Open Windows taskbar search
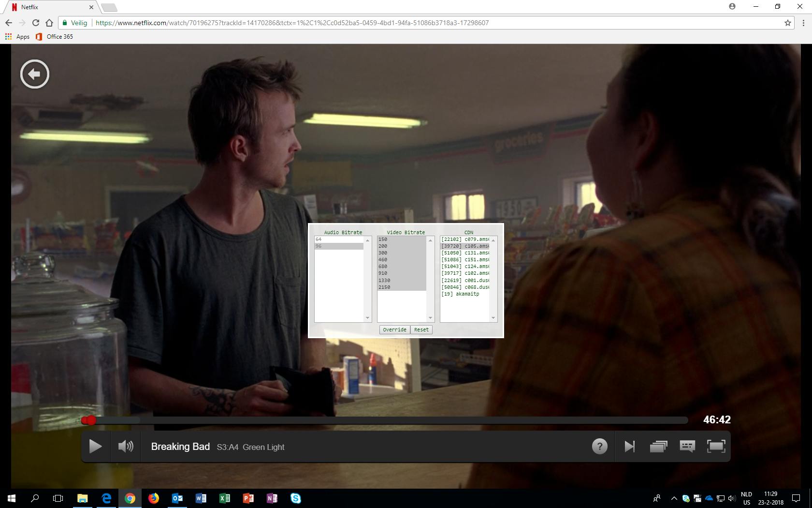Image resolution: width=812 pixels, height=508 pixels. [35, 498]
